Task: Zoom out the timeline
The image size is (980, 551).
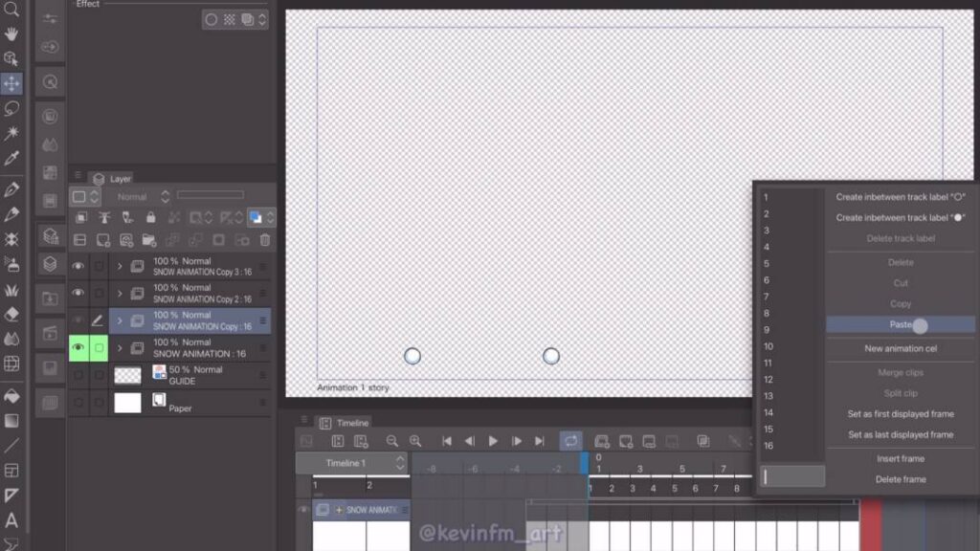Action: coord(391,441)
